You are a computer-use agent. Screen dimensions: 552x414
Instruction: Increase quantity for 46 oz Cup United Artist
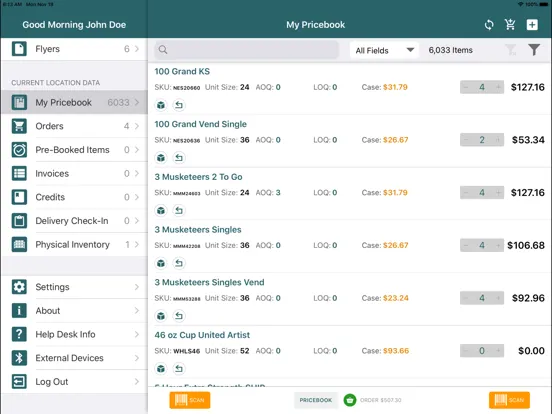(x=498, y=351)
